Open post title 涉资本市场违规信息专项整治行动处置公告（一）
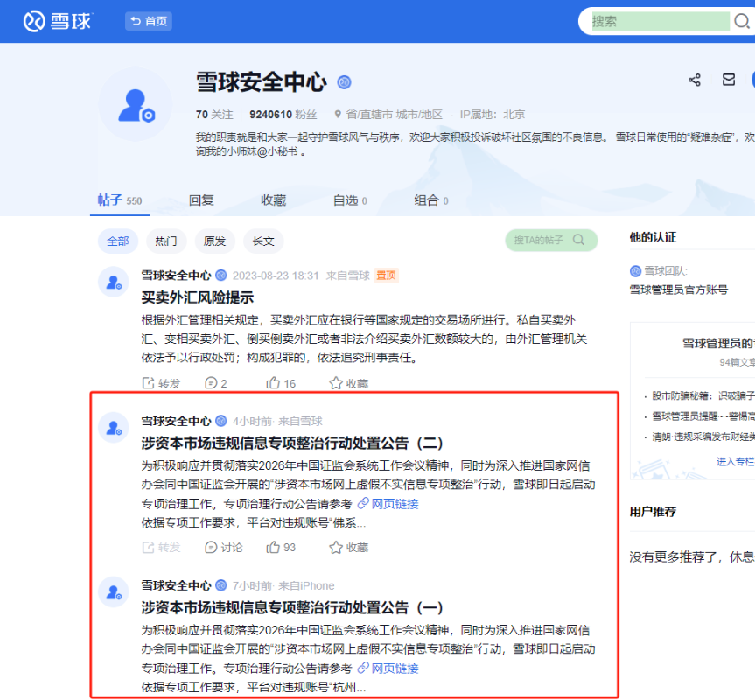 coord(293,607)
